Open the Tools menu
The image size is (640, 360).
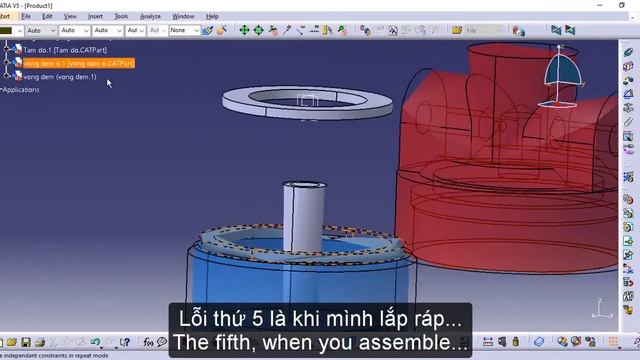coord(121,16)
